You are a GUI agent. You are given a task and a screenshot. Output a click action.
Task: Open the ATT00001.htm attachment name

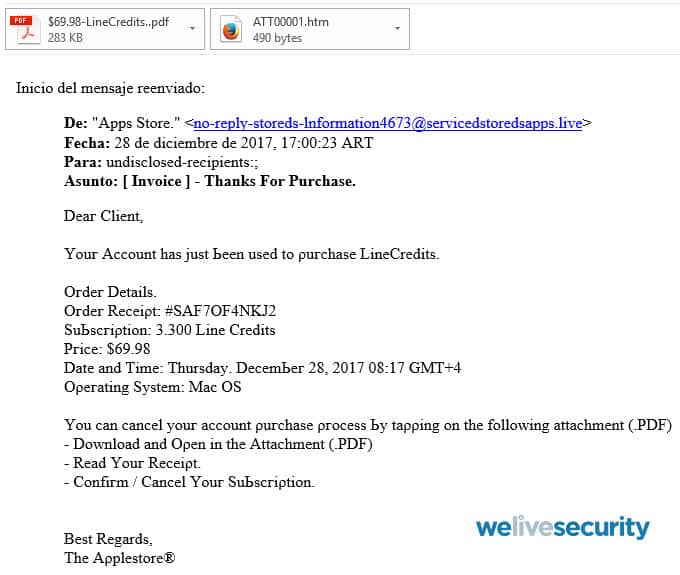(291, 22)
